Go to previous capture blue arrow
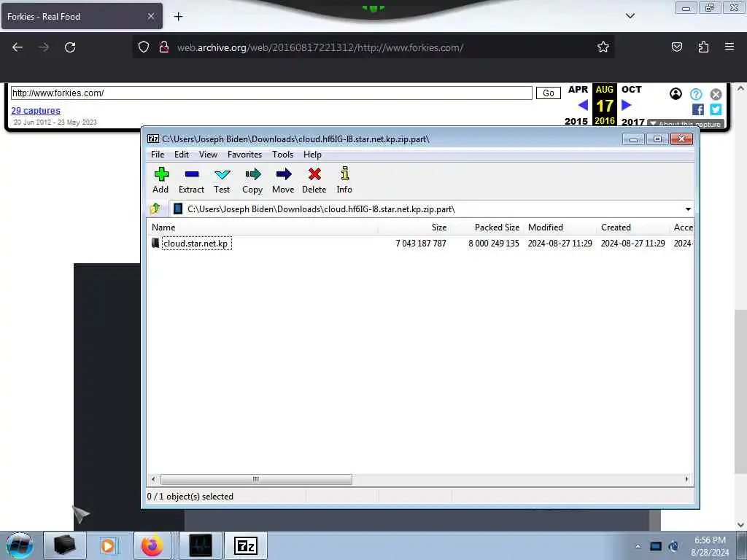Image resolution: width=747 pixels, height=560 pixels. coord(583,105)
